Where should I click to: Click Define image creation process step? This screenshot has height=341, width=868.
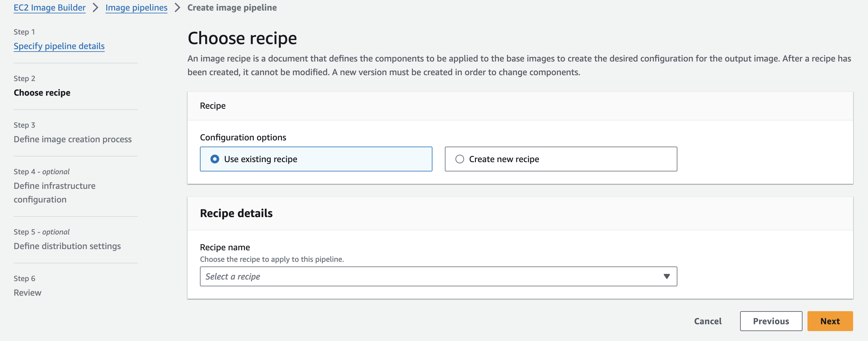pyautogui.click(x=72, y=139)
